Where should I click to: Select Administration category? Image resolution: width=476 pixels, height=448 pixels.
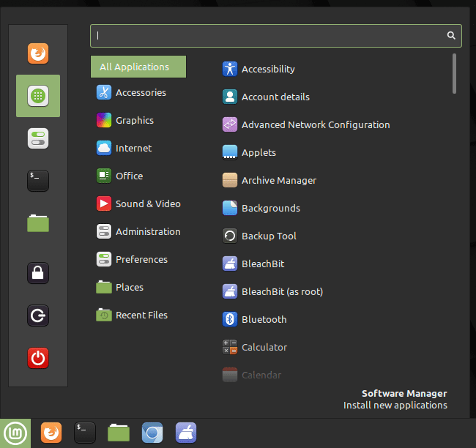[138, 231]
